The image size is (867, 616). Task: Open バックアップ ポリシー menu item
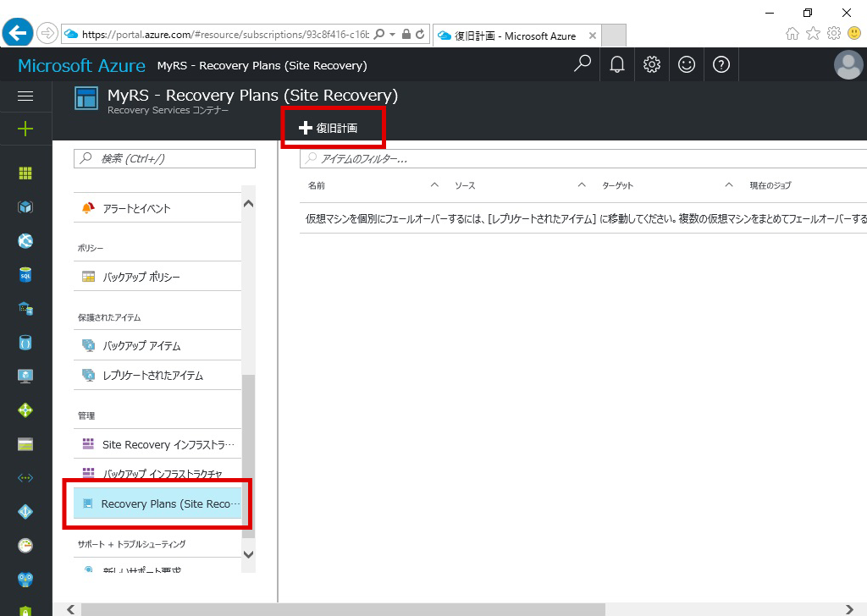[157, 277]
